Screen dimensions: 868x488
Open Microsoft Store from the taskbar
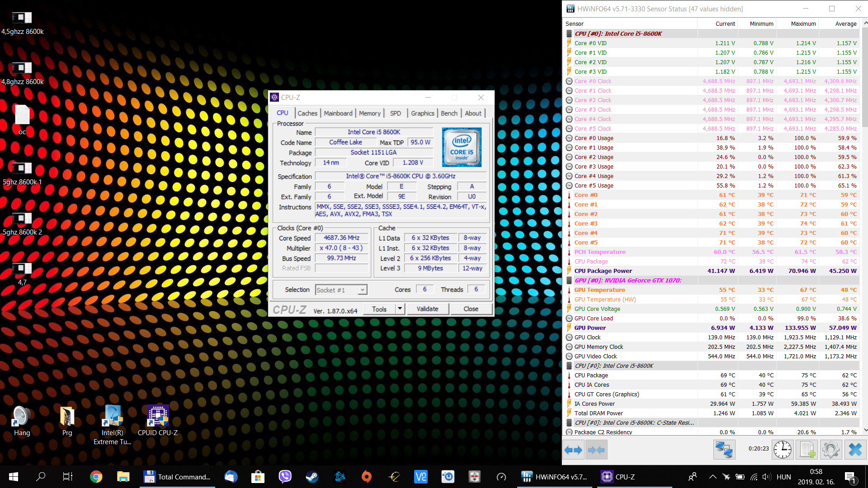coord(258,477)
